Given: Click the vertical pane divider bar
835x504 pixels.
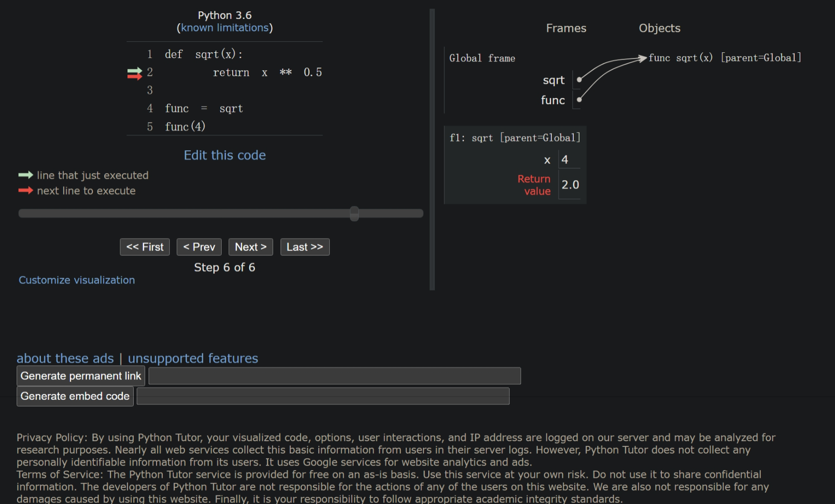Looking at the screenshot, I should 432,149.
